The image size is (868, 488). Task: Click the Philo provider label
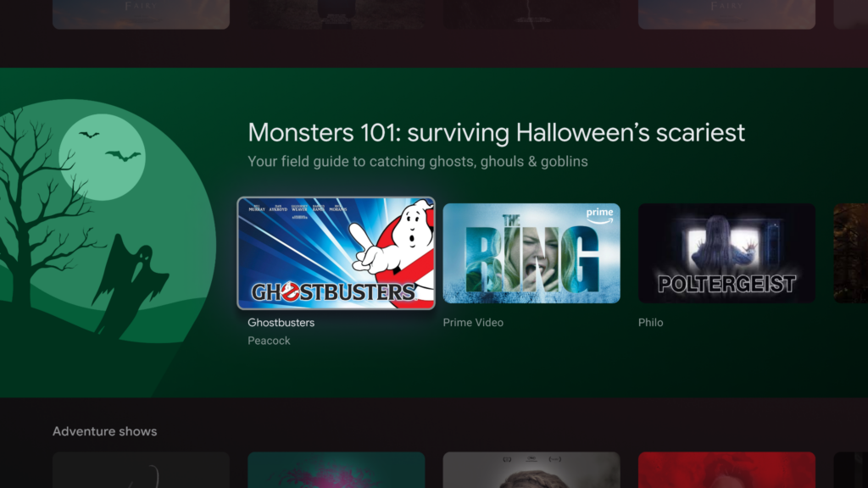650,323
